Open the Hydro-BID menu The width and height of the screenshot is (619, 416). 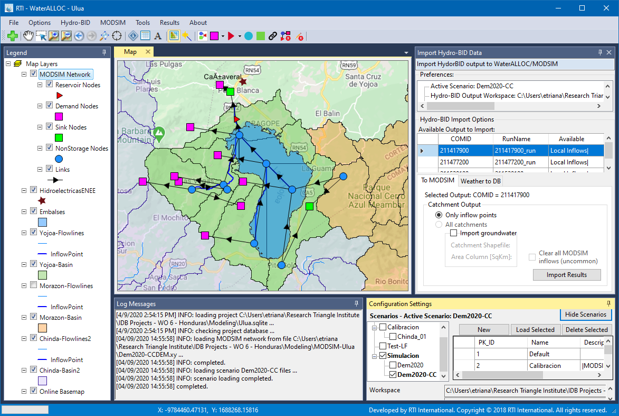pyautogui.click(x=75, y=22)
